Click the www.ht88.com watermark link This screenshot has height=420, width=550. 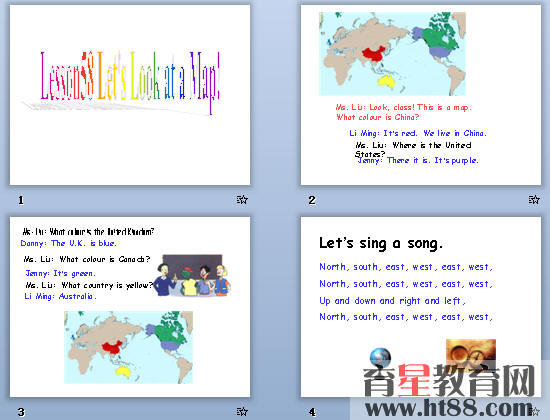pos(449,408)
